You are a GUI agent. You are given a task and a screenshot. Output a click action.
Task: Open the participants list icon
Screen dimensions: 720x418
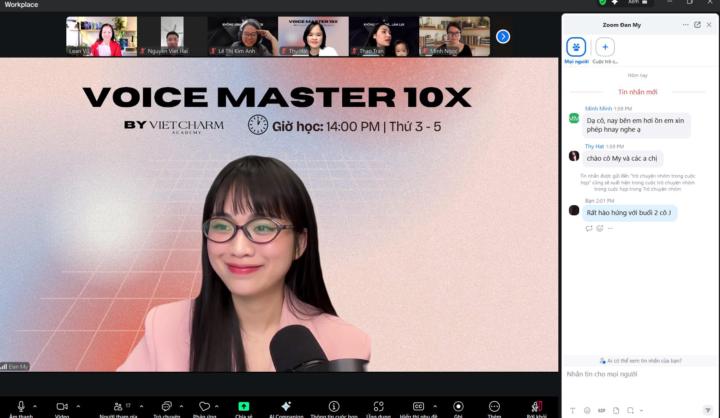pos(118,407)
